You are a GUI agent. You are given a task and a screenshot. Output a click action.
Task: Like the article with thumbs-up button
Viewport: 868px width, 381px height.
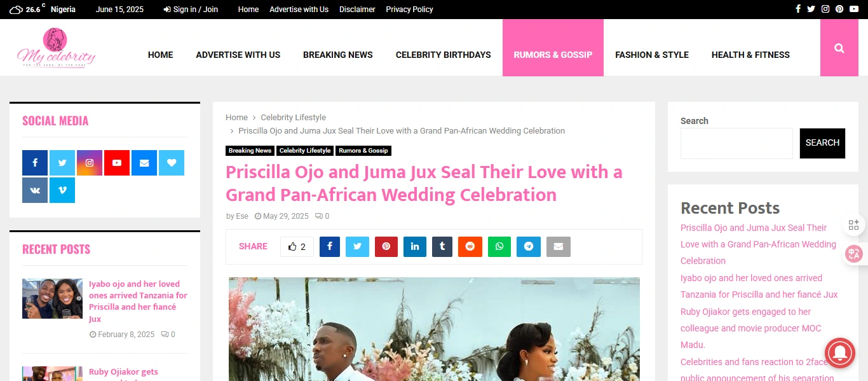point(297,247)
